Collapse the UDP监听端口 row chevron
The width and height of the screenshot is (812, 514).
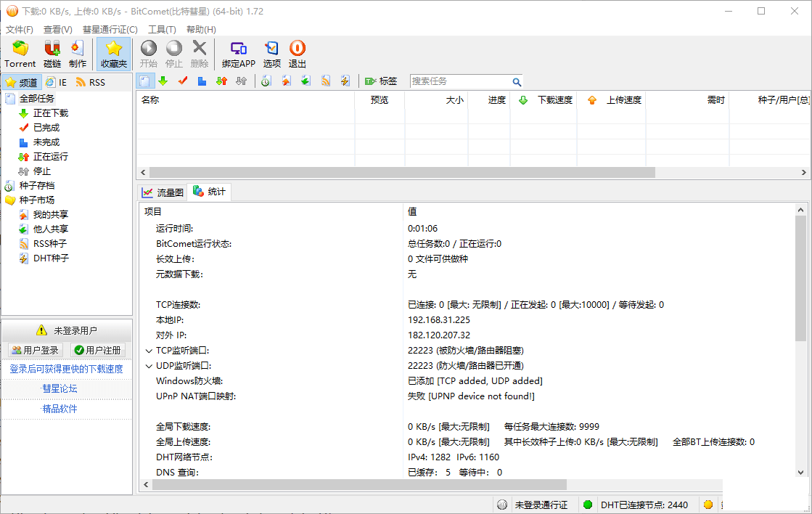pos(149,367)
